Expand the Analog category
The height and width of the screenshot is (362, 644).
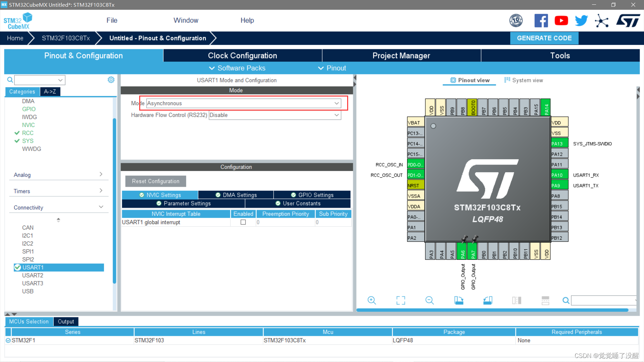click(58, 175)
